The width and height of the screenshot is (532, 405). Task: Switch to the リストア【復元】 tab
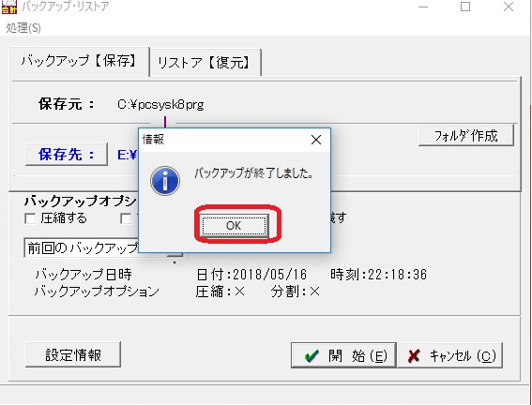point(205,63)
